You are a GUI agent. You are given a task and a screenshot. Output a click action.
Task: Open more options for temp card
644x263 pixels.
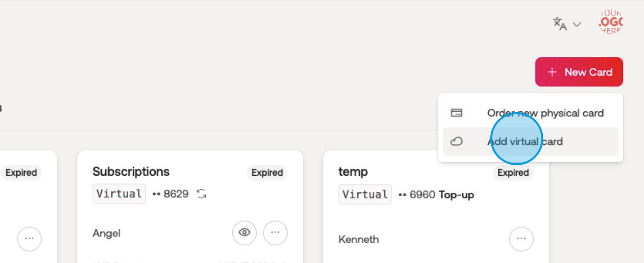pyautogui.click(x=521, y=239)
